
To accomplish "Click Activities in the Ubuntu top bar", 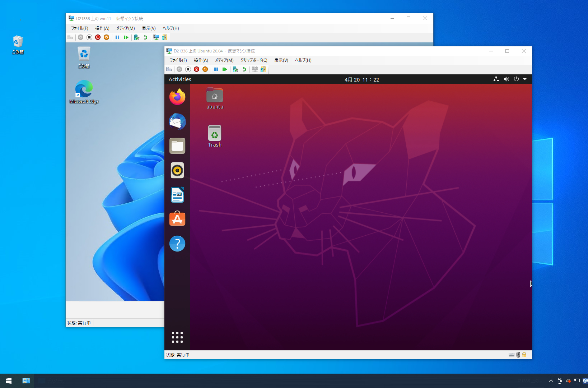I will [x=180, y=79].
